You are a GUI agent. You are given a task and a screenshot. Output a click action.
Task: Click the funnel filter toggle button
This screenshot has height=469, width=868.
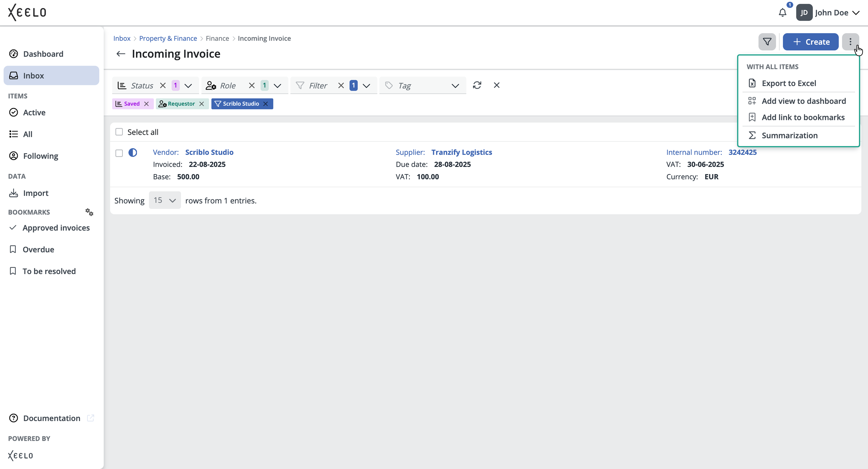[767, 42]
